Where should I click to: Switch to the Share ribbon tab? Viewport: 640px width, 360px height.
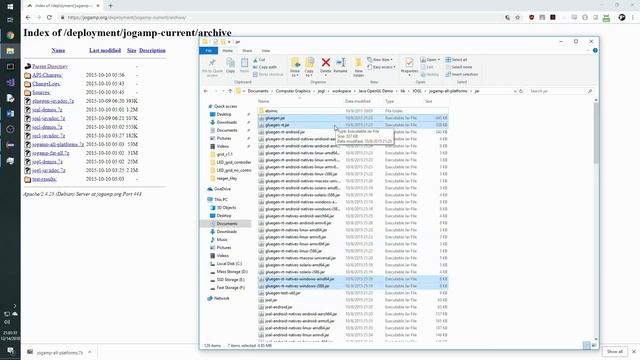[x=247, y=51]
